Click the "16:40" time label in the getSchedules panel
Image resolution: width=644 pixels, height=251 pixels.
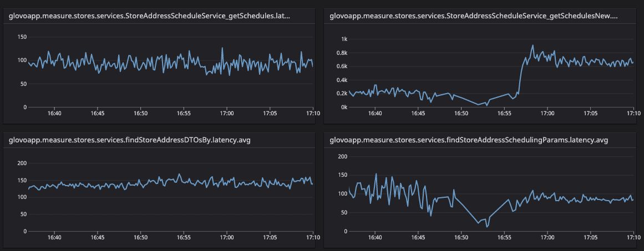pyautogui.click(x=54, y=113)
